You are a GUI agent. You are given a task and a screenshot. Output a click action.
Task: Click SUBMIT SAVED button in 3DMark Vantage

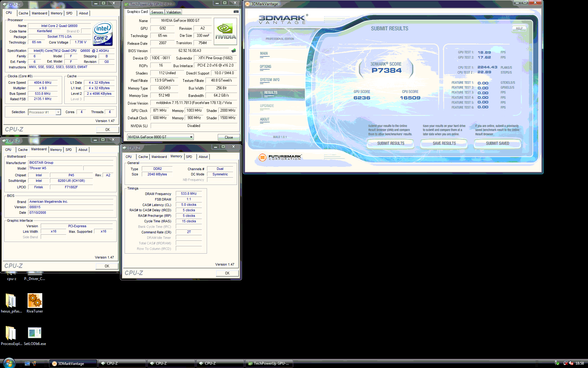click(497, 144)
